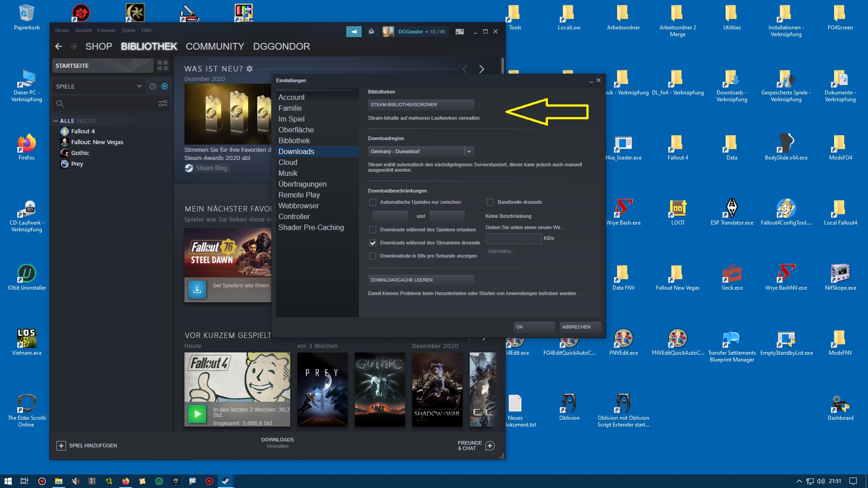Screen dimensions: 868x488
Task: Open the Ansicht menu in Steam
Action: (x=83, y=30)
